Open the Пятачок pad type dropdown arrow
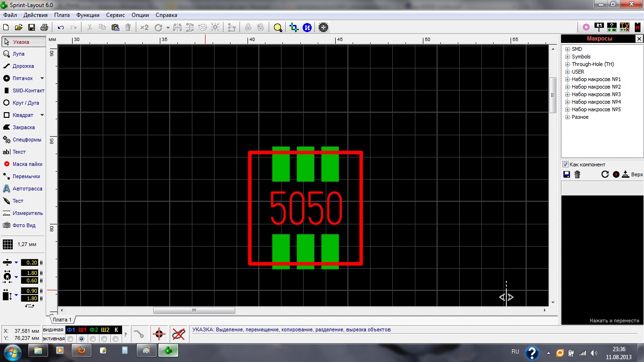 tap(42, 78)
